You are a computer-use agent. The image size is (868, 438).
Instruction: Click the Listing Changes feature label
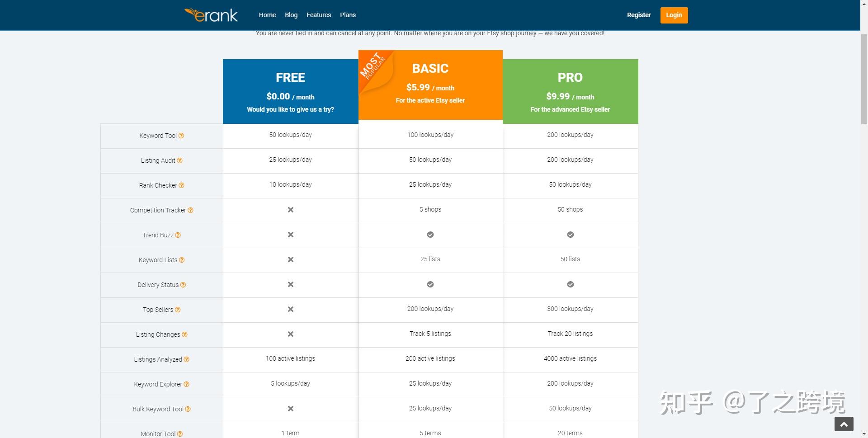click(x=158, y=334)
